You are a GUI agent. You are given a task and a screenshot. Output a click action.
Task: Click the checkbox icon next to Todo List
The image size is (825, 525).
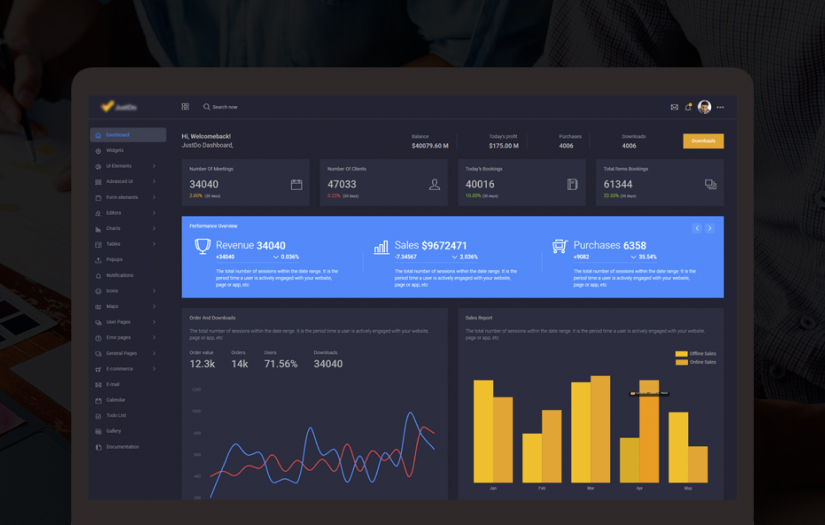coord(98,416)
